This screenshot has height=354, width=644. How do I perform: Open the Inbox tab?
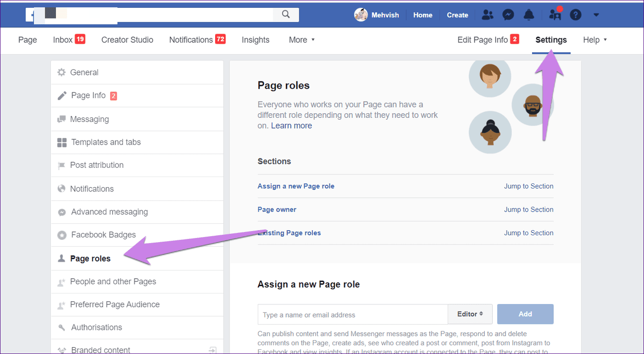pyautogui.click(x=69, y=40)
